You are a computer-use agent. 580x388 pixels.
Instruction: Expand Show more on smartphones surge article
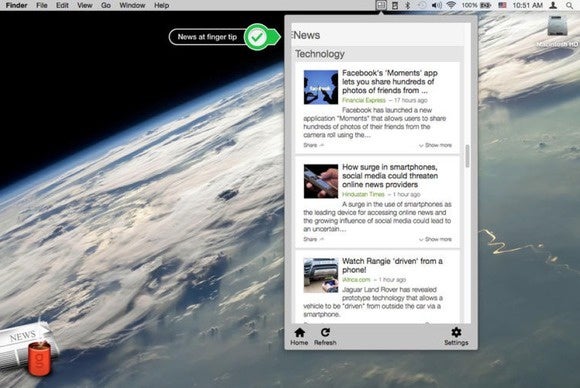click(435, 239)
